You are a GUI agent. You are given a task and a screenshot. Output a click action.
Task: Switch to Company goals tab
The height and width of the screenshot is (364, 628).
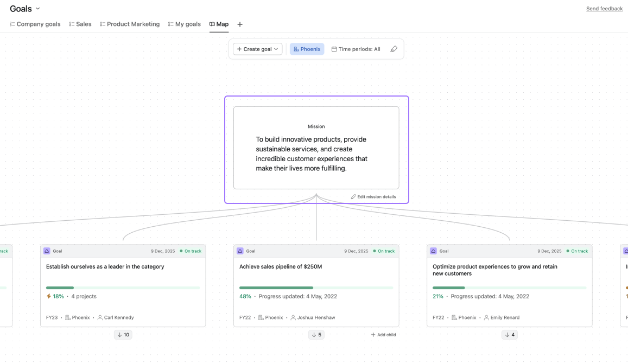point(35,24)
